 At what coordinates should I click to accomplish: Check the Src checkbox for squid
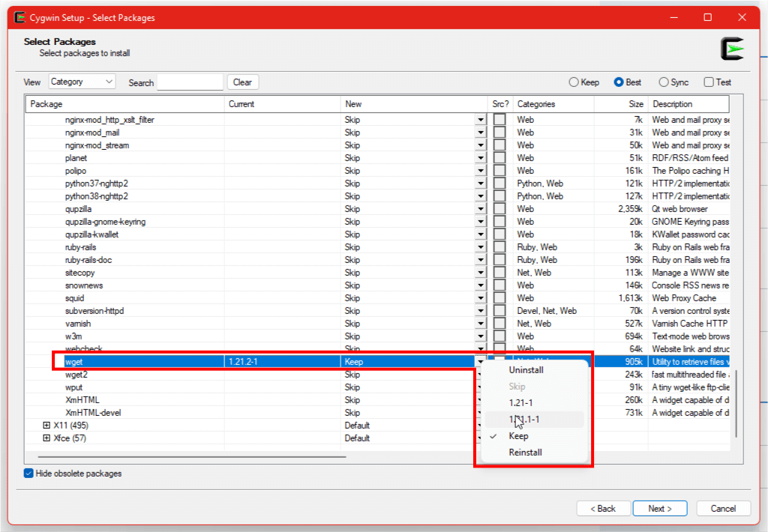coord(499,298)
